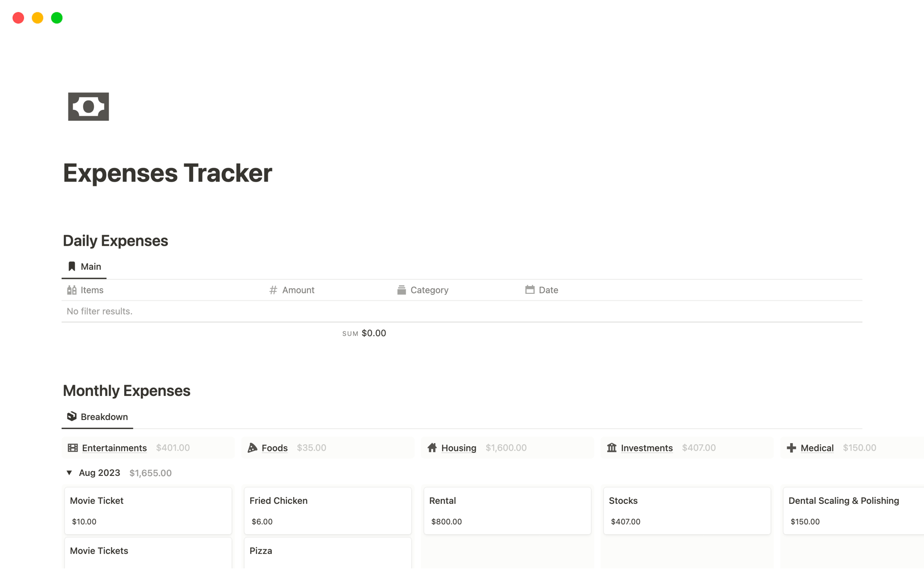Click the Entertainments film strip icon
The width and height of the screenshot is (924, 578).
tap(73, 448)
